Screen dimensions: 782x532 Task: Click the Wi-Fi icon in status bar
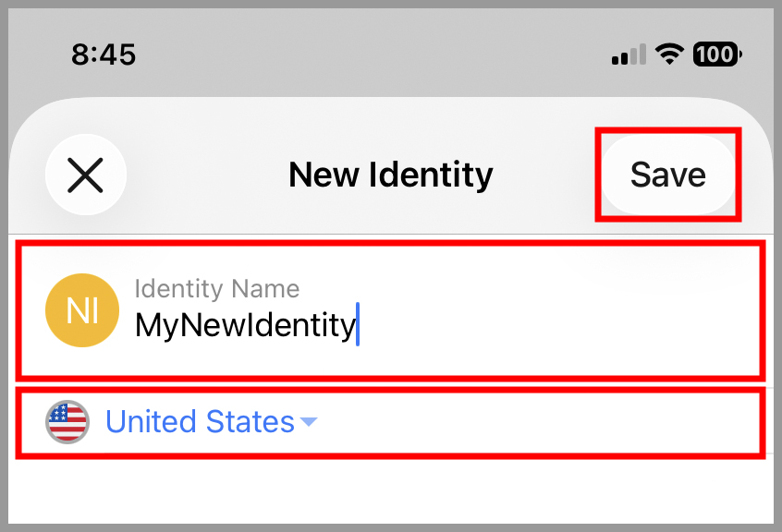(668, 54)
